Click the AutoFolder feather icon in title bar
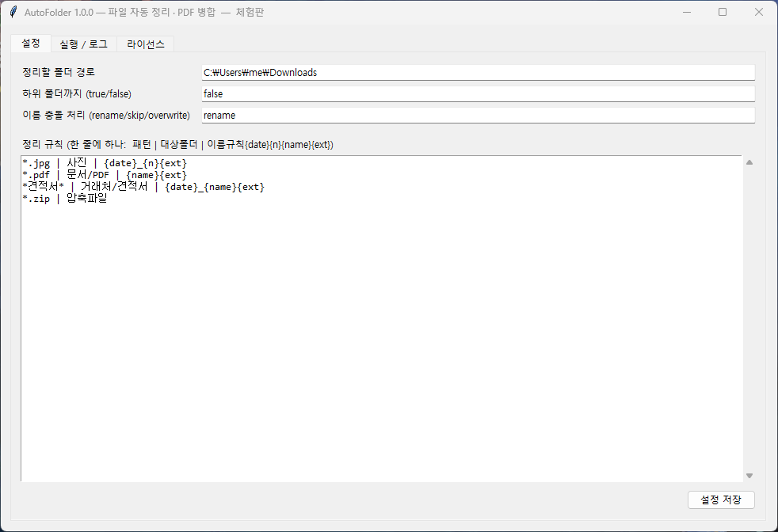 [x=13, y=12]
